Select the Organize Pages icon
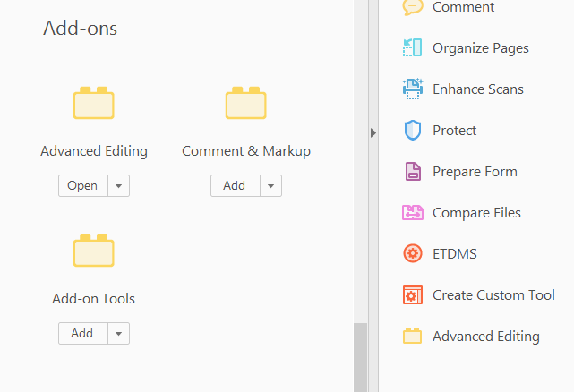 click(412, 48)
